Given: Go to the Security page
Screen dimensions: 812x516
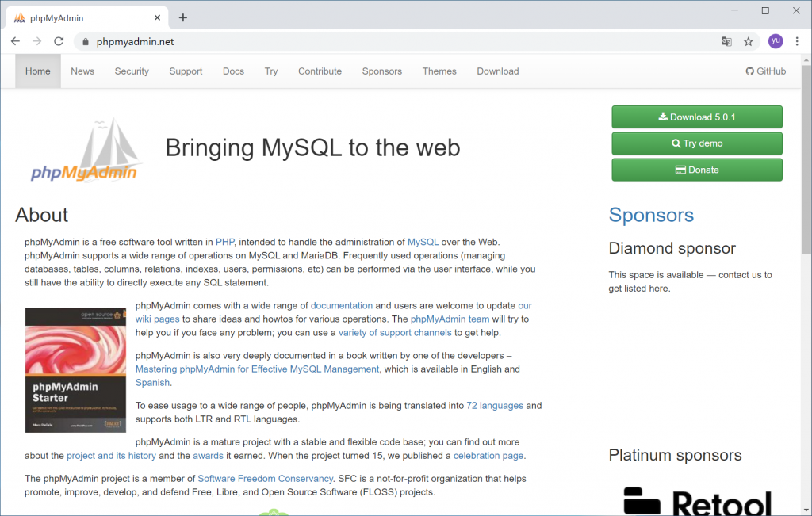Looking at the screenshot, I should point(132,71).
